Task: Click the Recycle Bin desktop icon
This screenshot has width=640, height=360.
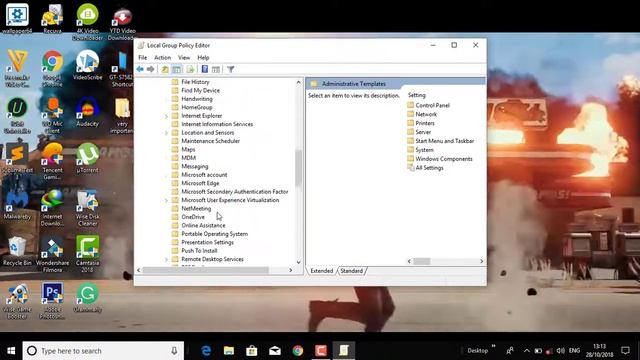Action: point(17,251)
